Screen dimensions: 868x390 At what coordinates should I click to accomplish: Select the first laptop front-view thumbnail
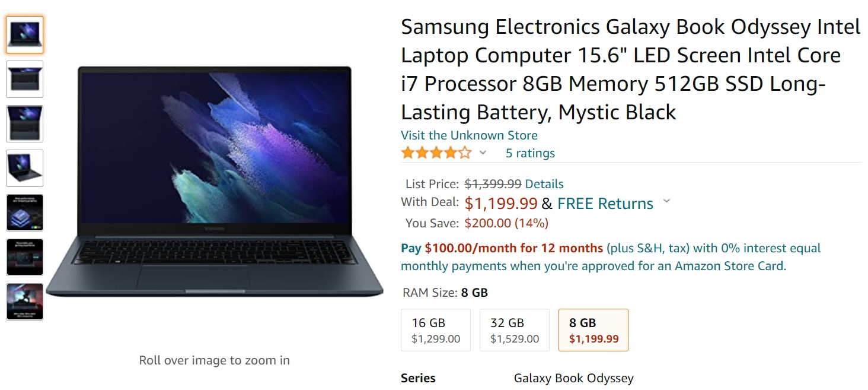(24, 34)
